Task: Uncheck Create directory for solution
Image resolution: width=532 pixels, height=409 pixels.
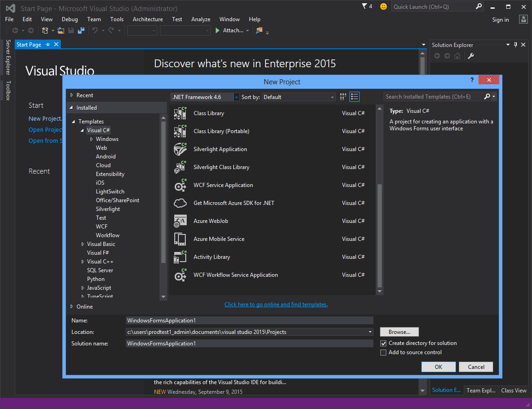Action: tap(384, 343)
